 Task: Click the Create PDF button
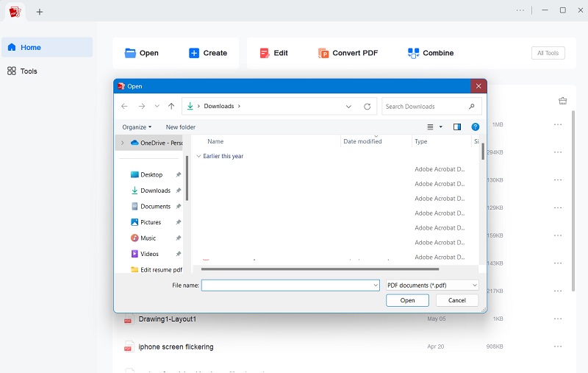[x=208, y=53]
